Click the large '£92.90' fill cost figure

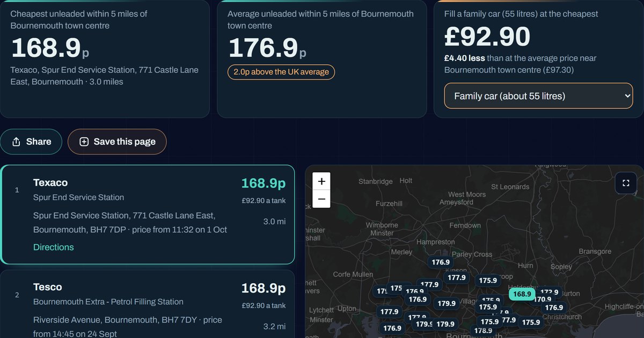487,37
